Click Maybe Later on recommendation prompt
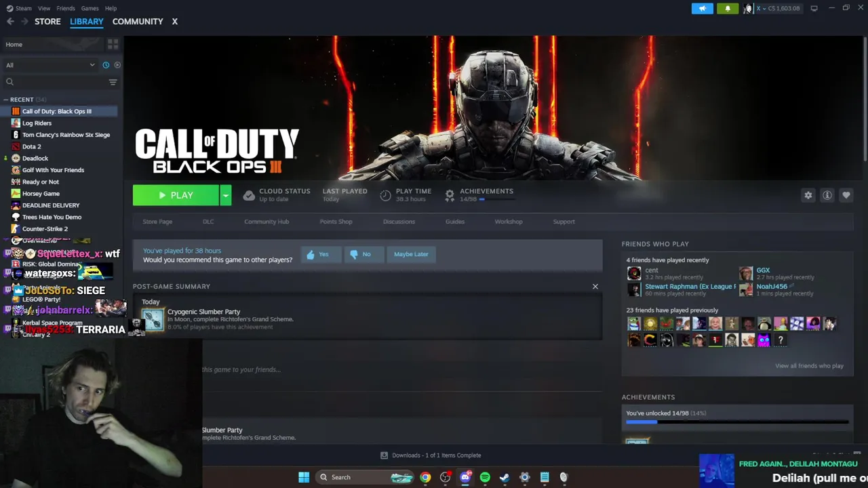This screenshot has height=488, width=868. 411,254
